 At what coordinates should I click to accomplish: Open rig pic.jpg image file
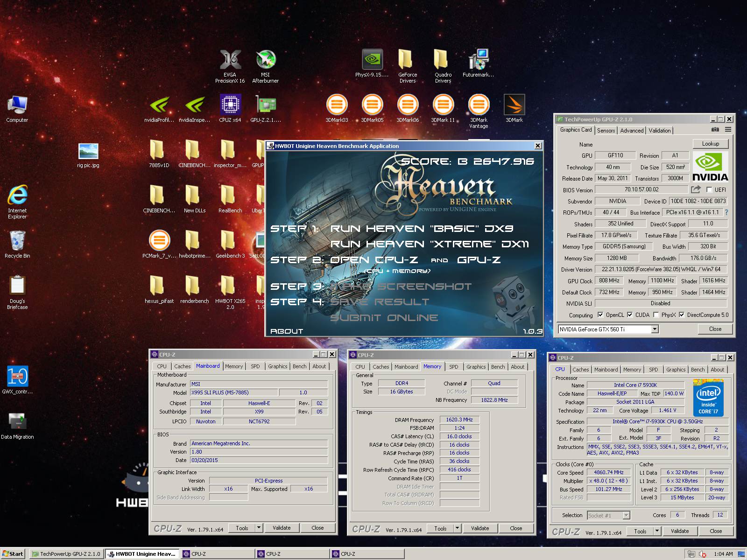[x=88, y=155]
